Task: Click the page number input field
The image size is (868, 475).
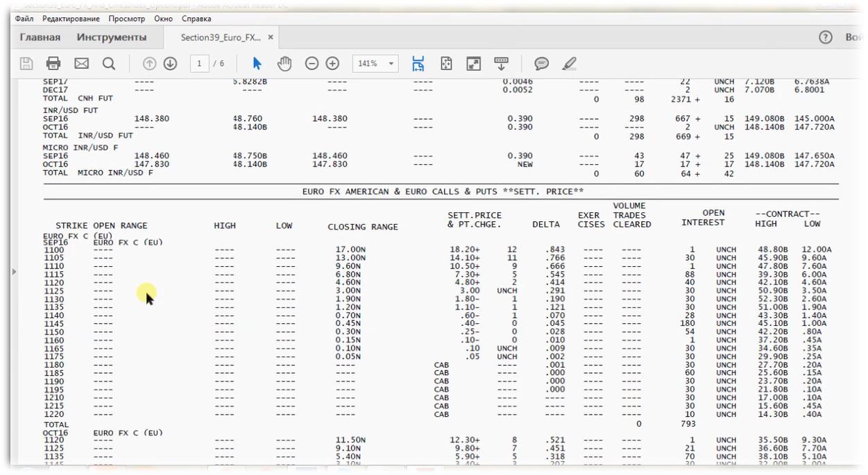Action: tap(201, 64)
